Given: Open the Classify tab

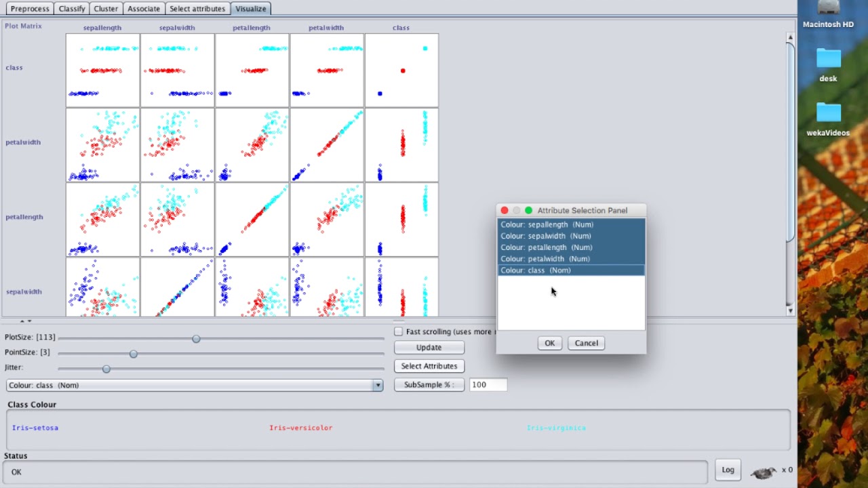Looking at the screenshot, I should [x=72, y=9].
